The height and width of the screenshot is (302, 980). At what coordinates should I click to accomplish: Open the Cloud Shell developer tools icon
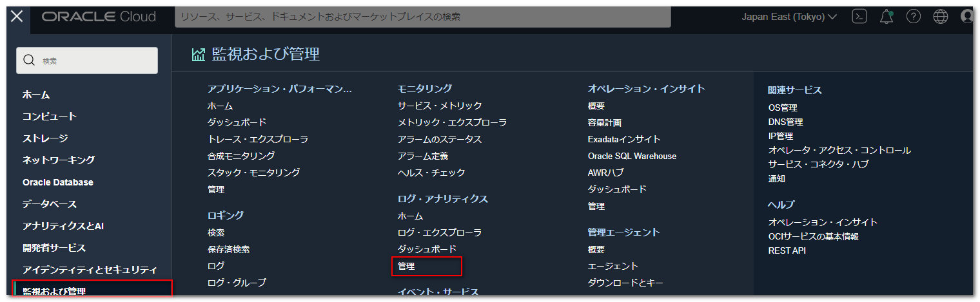pos(859,17)
